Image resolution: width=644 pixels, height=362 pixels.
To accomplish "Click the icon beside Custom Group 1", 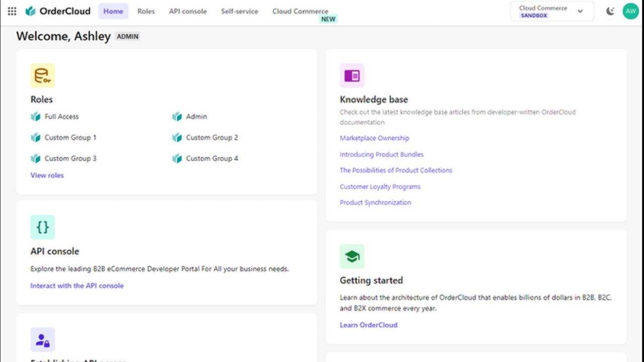I will click(35, 137).
